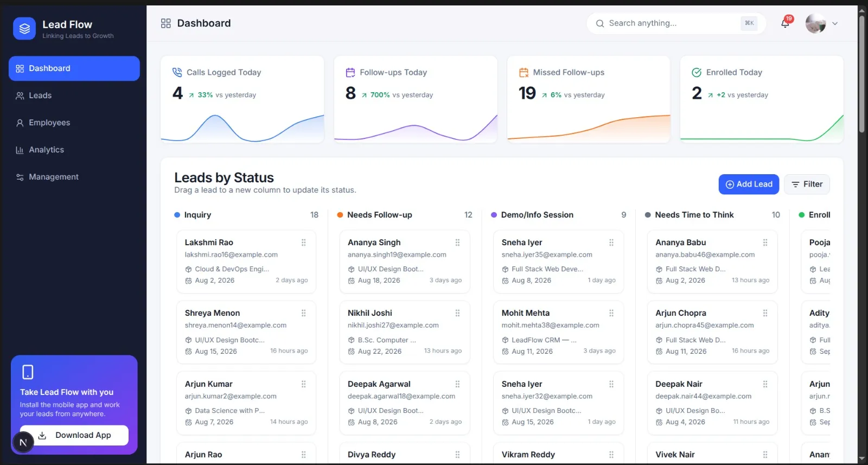Click the Inquiry column header
The height and width of the screenshot is (465, 868).
(x=246, y=215)
